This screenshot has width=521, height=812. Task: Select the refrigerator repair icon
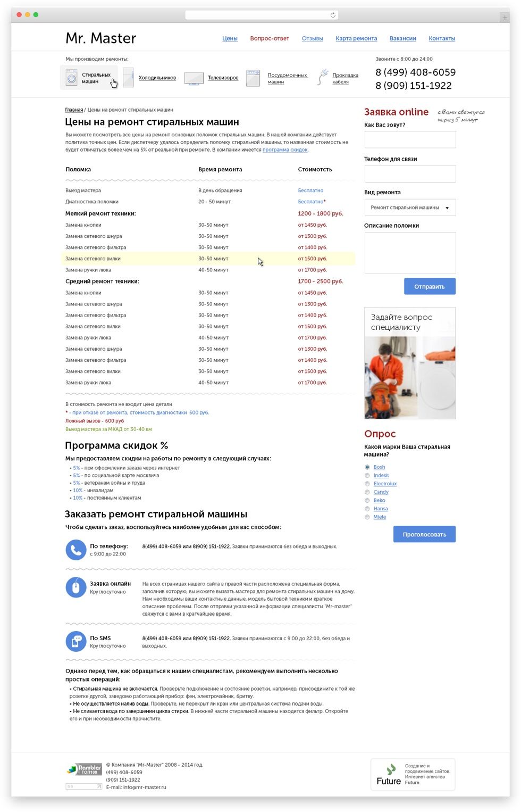pos(128,78)
